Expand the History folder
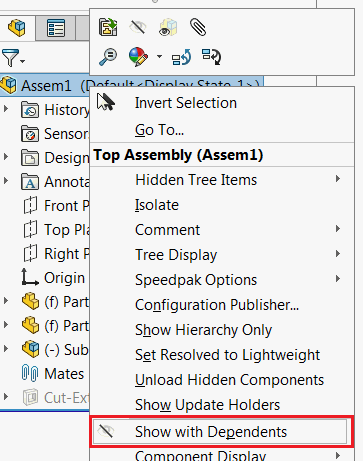Viewport: 363px width, 461px height. [6, 109]
